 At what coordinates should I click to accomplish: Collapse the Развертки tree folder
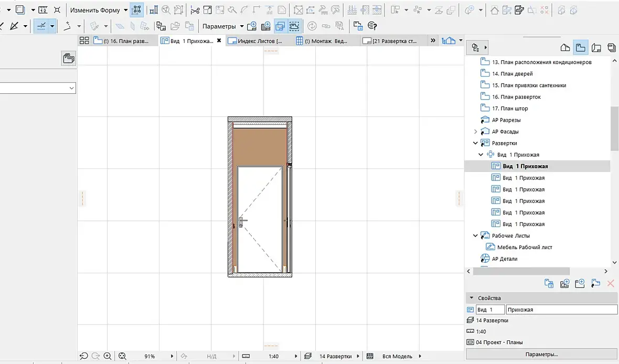476,143
